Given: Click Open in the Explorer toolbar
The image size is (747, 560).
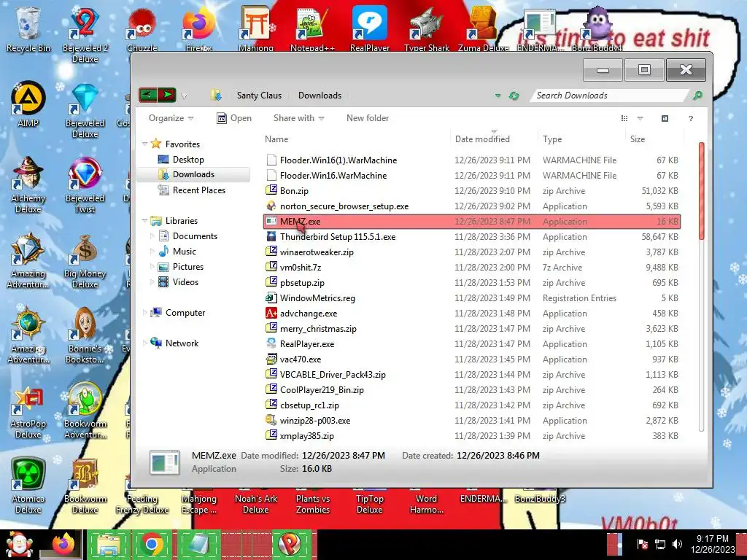Looking at the screenshot, I should tap(234, 118).
